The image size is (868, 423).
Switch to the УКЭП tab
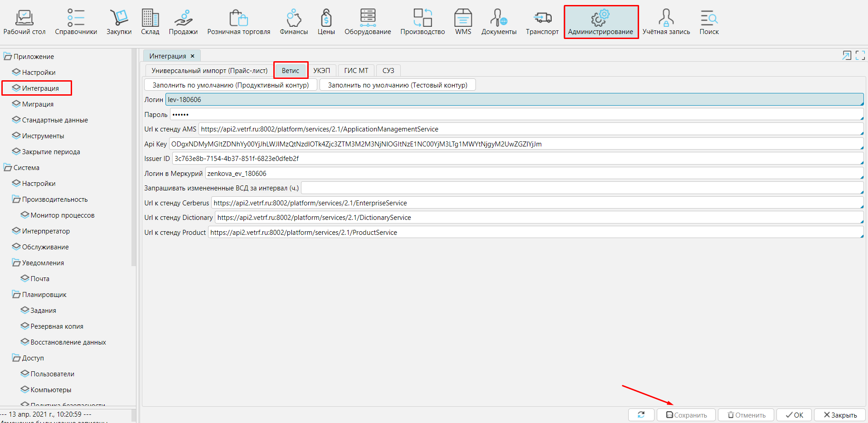coord(321,71)
